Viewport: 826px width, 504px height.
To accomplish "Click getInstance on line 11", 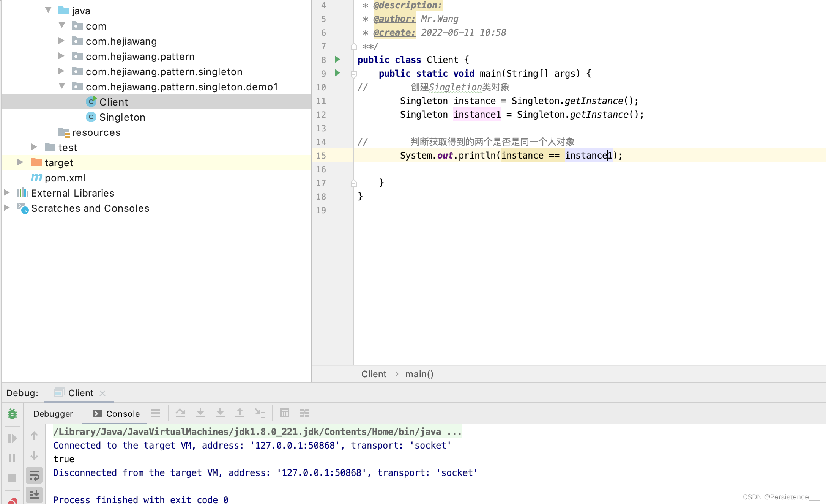I will tap(594, 101).
